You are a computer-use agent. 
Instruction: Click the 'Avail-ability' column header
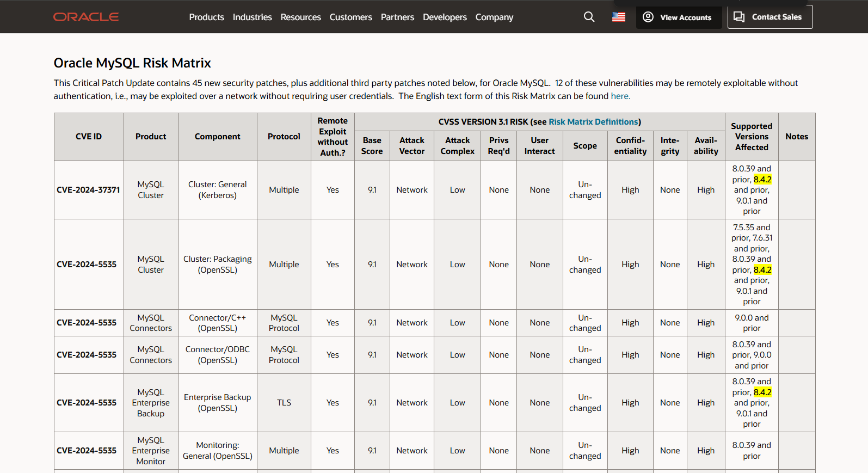coord(706,146)
